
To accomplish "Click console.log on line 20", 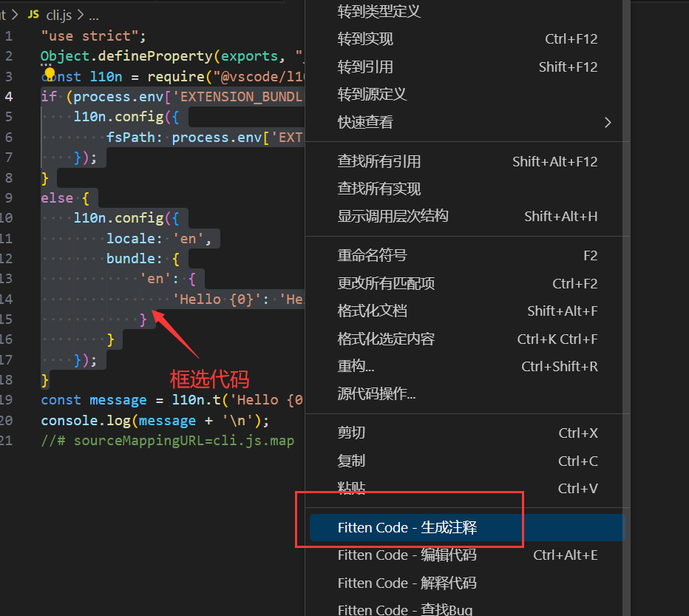I will pyautogui.click(x=86, y=421).
